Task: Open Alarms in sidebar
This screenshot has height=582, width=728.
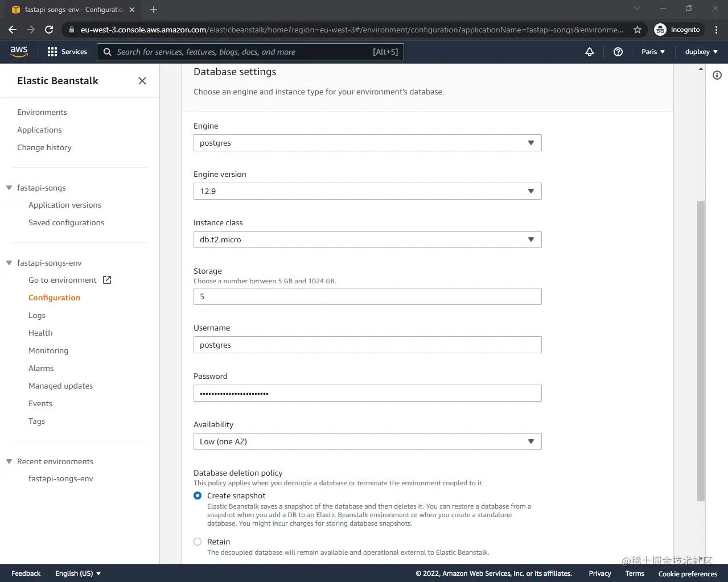Action: click(41, 368)
